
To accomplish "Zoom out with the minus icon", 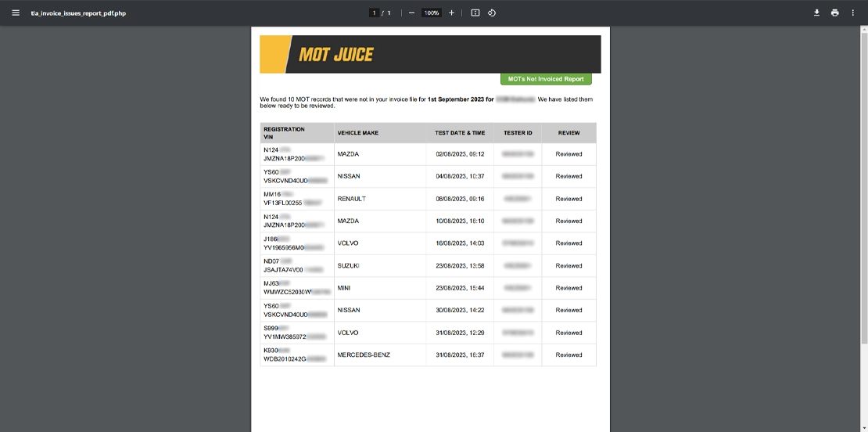I will [x=411, y=13].
